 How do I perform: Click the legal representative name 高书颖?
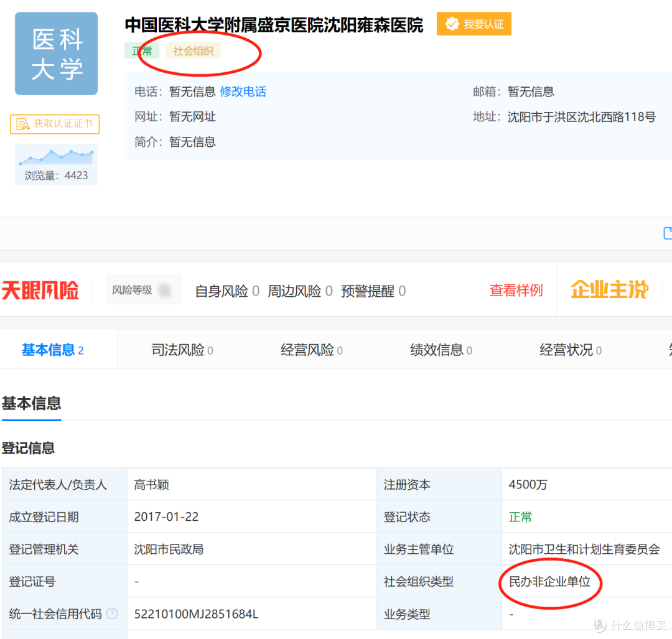point(152,485)
